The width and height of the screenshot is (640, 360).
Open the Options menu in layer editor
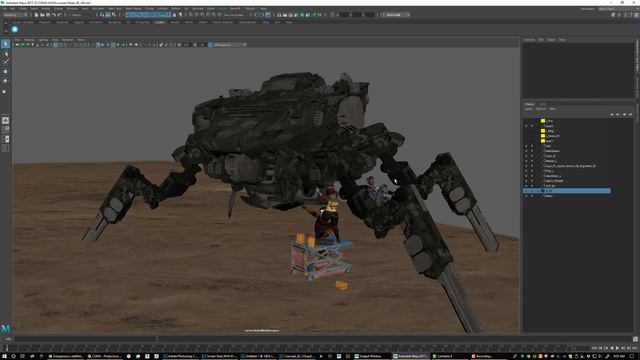(x=540, y=109)
